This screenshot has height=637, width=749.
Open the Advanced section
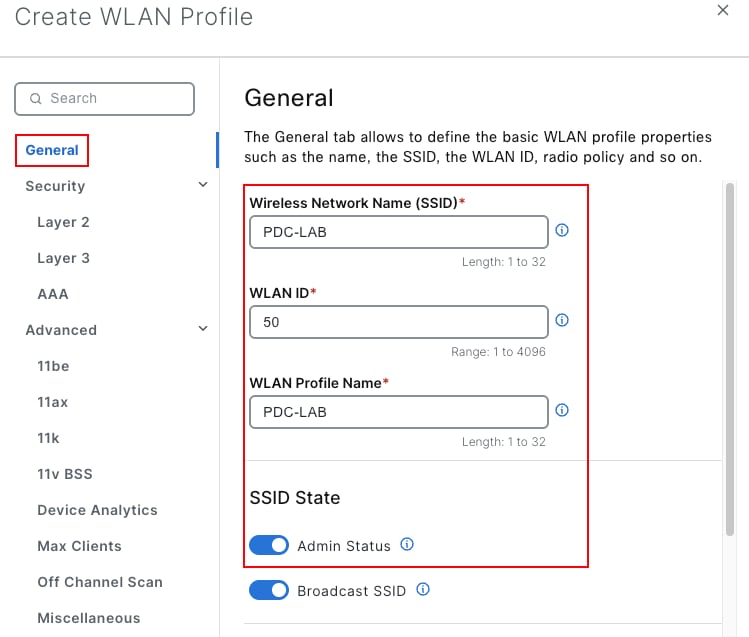(x=61, y=330)
